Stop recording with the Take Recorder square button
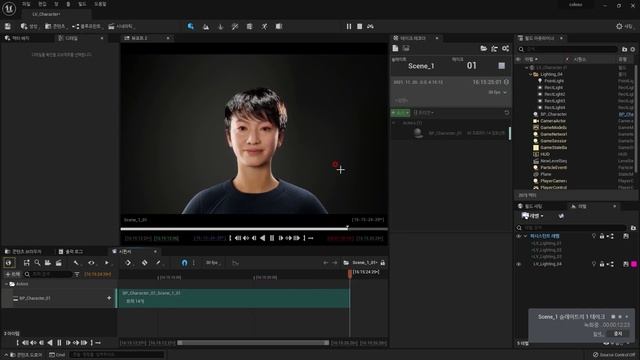The width and height of the screenshot is (640, 360). pos(502,66)
